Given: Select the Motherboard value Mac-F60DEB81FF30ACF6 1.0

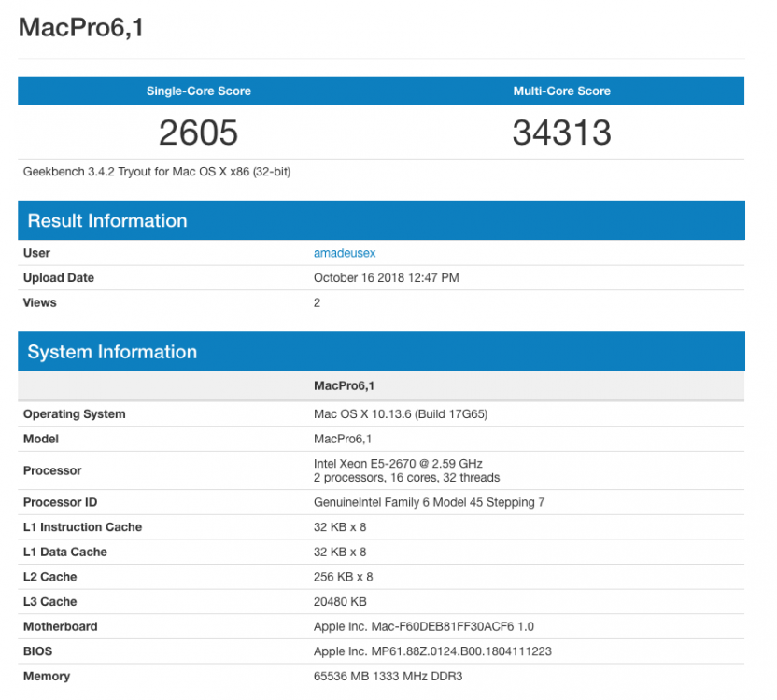Looking at the screenshot, I should click(x=424, y=626).
